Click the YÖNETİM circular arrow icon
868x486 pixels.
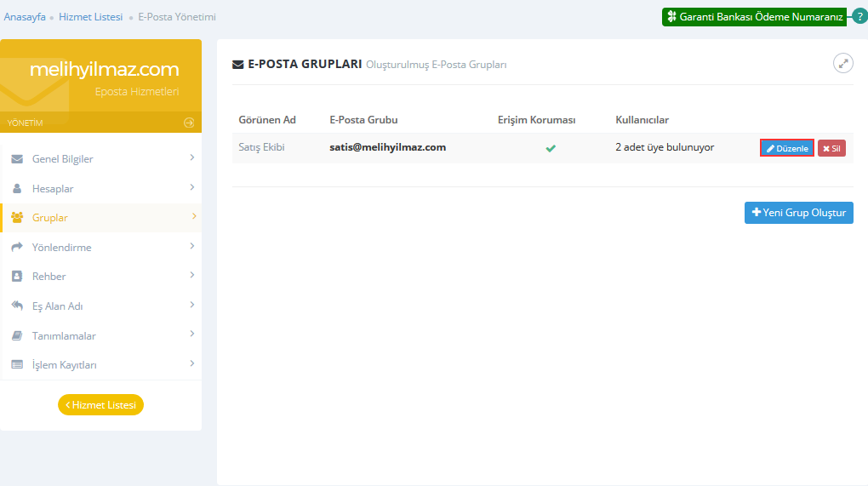189,123
